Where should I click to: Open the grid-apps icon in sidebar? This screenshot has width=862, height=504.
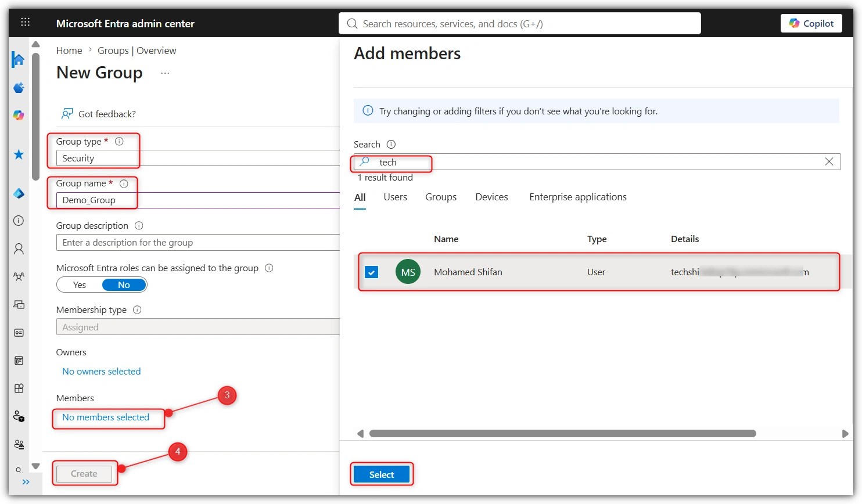pos(19,388)
